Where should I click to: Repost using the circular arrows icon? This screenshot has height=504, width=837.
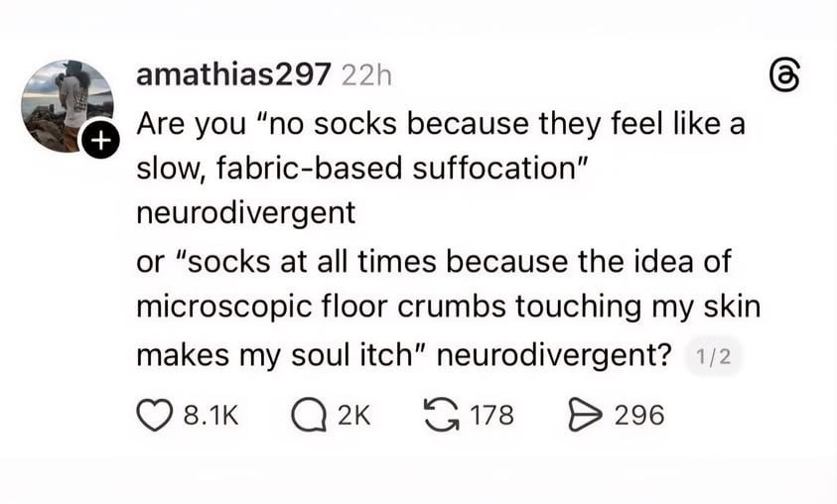(x=443, y=415)
